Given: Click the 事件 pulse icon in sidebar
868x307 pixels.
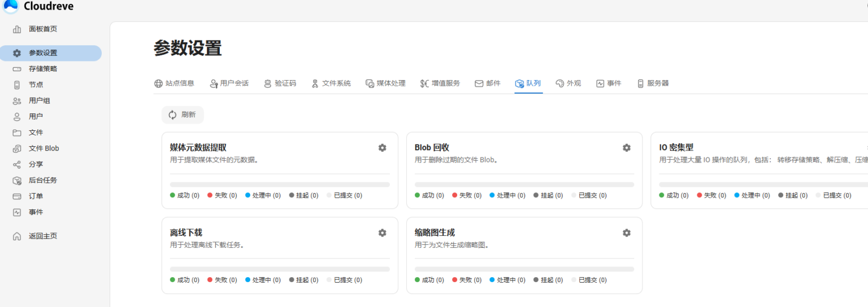Looking at the screenshot, I should pyautogui.click(x=17, y=212).
